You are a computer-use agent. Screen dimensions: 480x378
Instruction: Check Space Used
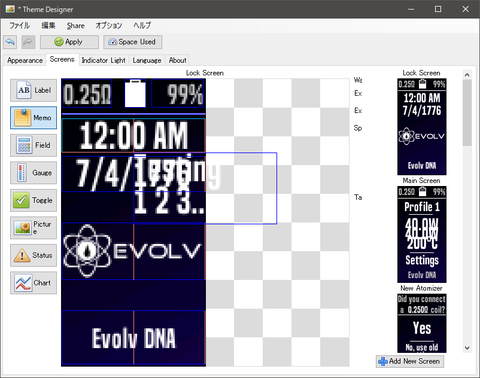[133, 42]
